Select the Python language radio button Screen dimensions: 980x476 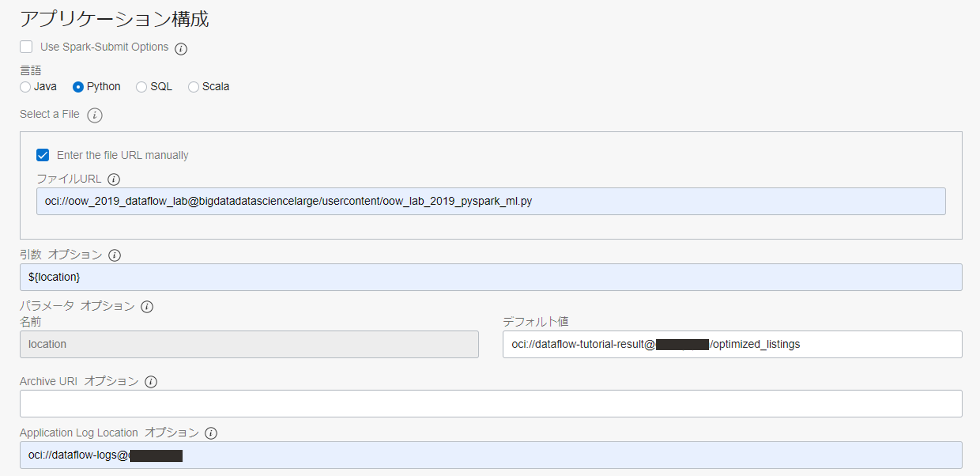click(x=78, y=87)
